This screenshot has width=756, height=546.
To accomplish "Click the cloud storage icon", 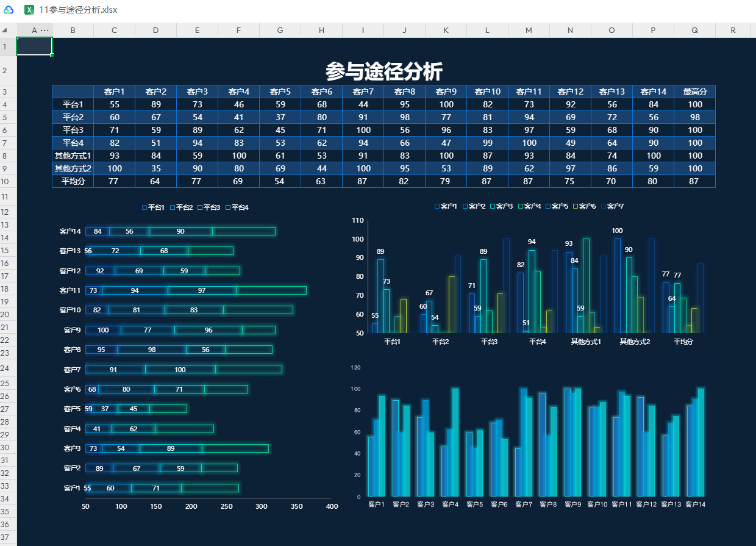I will [9, 10].
